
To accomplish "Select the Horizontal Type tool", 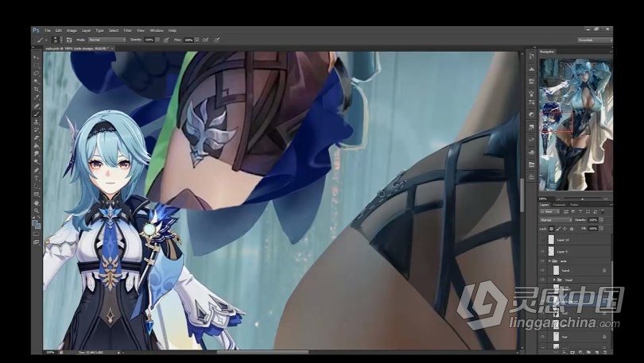I will pos(36,179).
